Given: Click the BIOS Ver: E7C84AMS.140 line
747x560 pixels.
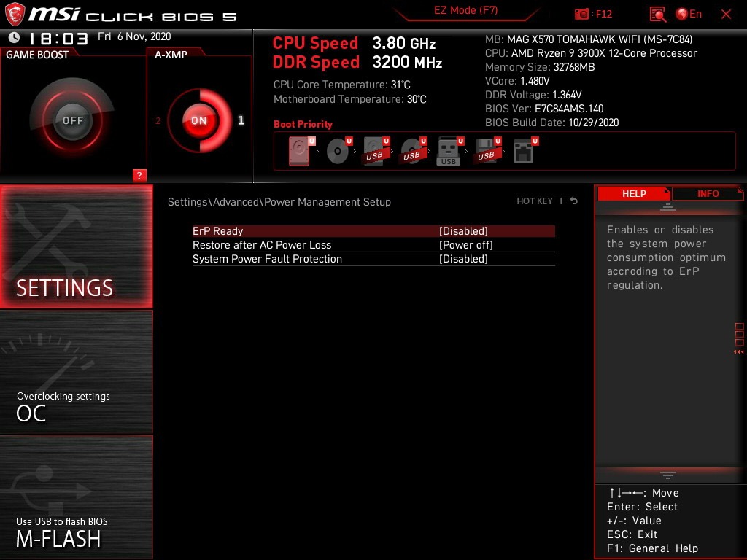Looking at the screenshot, I should pyautogui.click(x=544, y=108).
